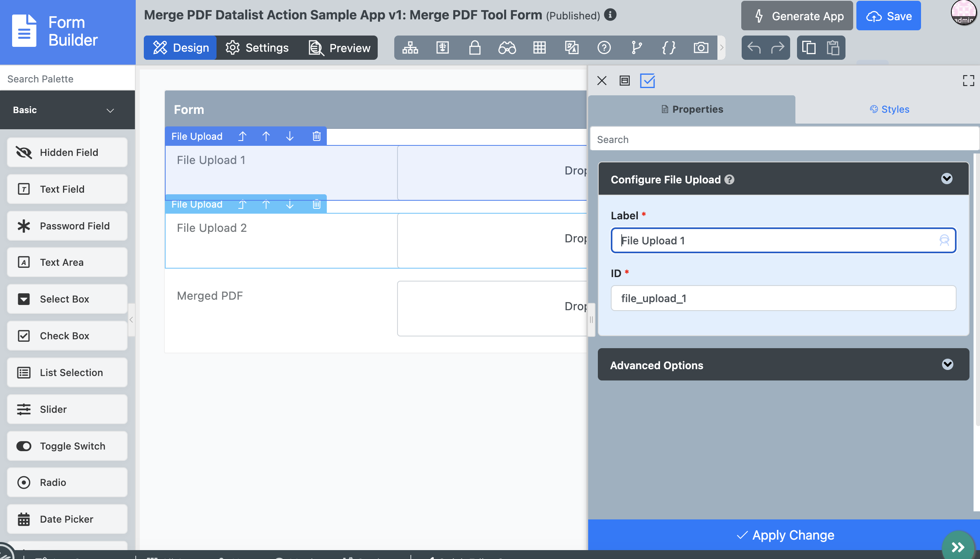
Task: Switch to the Styles tab
Action: click(x=889, y=109)
